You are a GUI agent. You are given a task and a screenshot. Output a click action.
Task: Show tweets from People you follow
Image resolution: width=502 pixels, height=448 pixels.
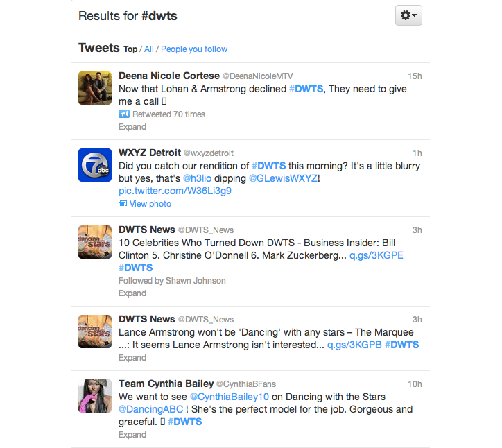point(194,49)
